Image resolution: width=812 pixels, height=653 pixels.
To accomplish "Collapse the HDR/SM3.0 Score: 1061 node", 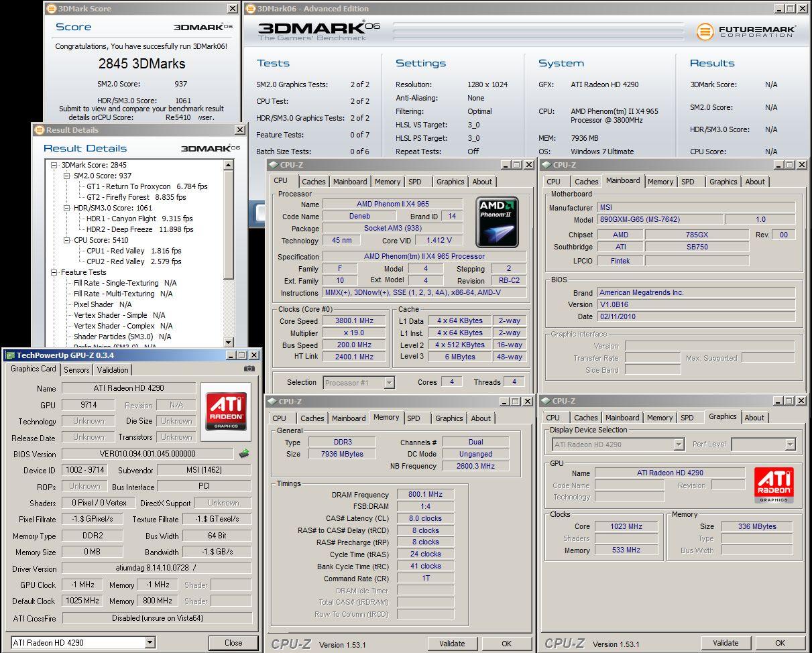I will [x=67, y=208].
